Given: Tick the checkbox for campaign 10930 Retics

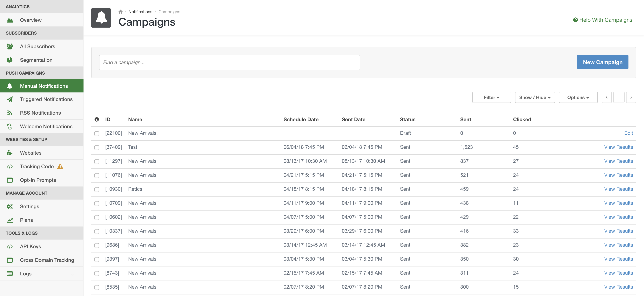Looking at the screenshot, I should (x=97, y=190).
